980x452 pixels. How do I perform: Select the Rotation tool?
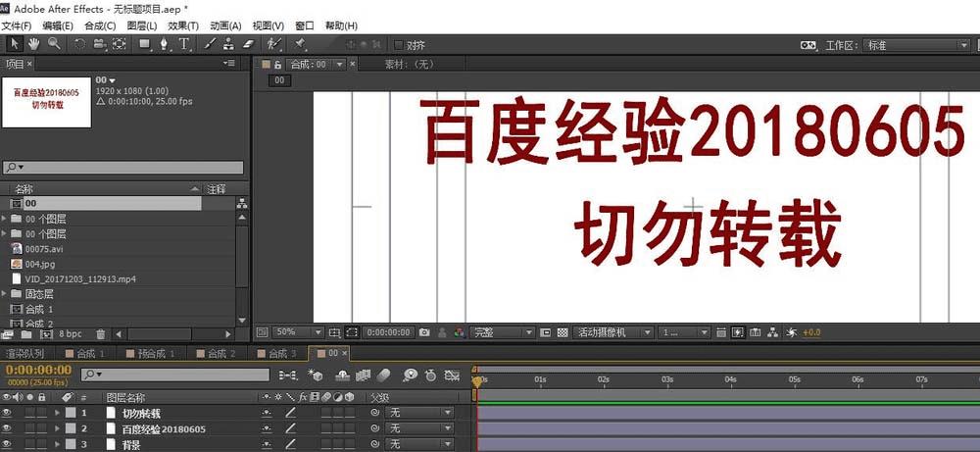click(x=80, y=44)
